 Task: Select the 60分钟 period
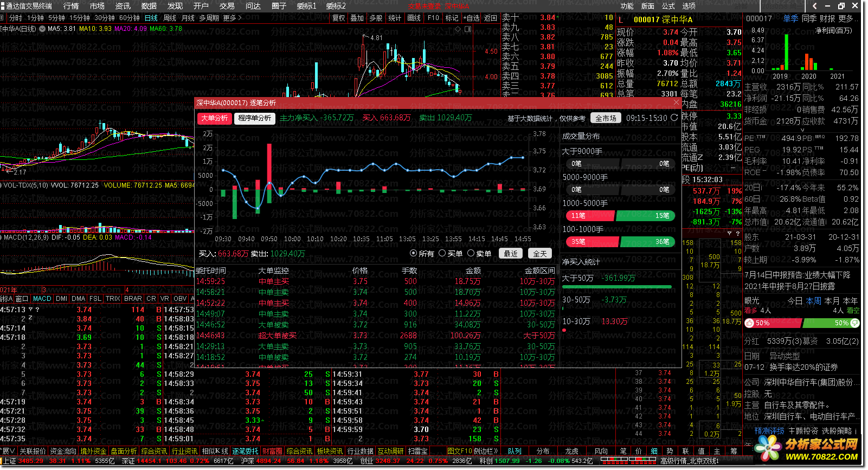click(x=130, y=18)
